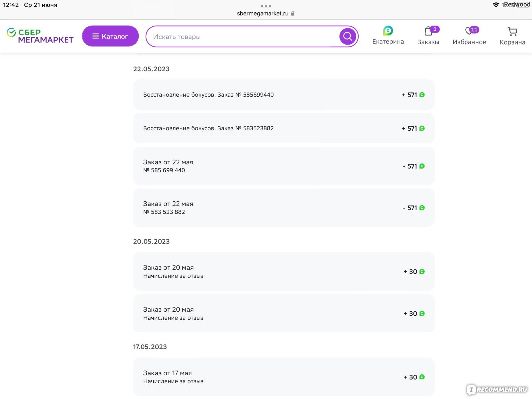Viewport: 532px width, 399px height.
Task: Click the 22.05.2023 date heading
Action: [151, 69]
